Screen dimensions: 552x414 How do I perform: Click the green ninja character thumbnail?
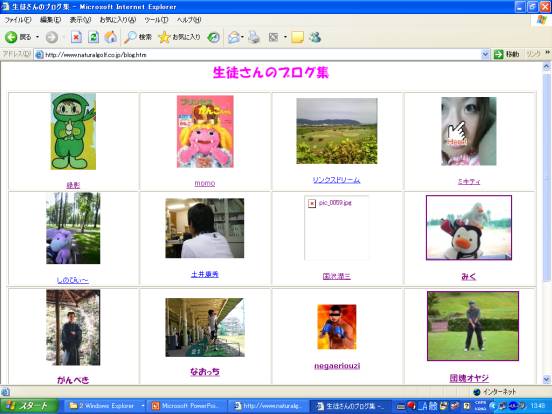pyautogui.click(x=73, y=131)
